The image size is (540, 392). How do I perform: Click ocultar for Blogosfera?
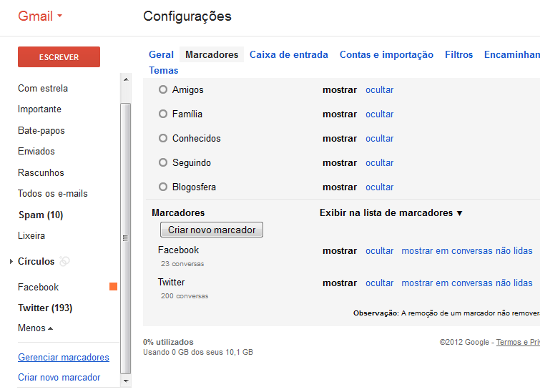[380, 187]
